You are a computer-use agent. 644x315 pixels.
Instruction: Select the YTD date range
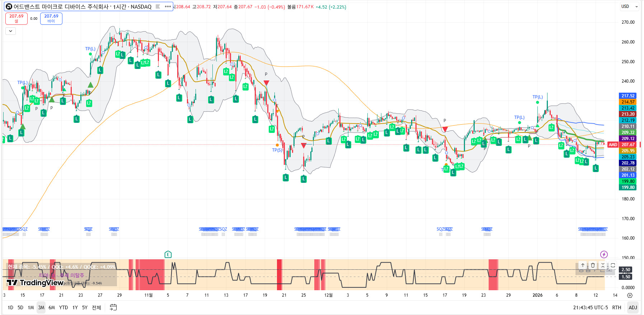[64, 307]
